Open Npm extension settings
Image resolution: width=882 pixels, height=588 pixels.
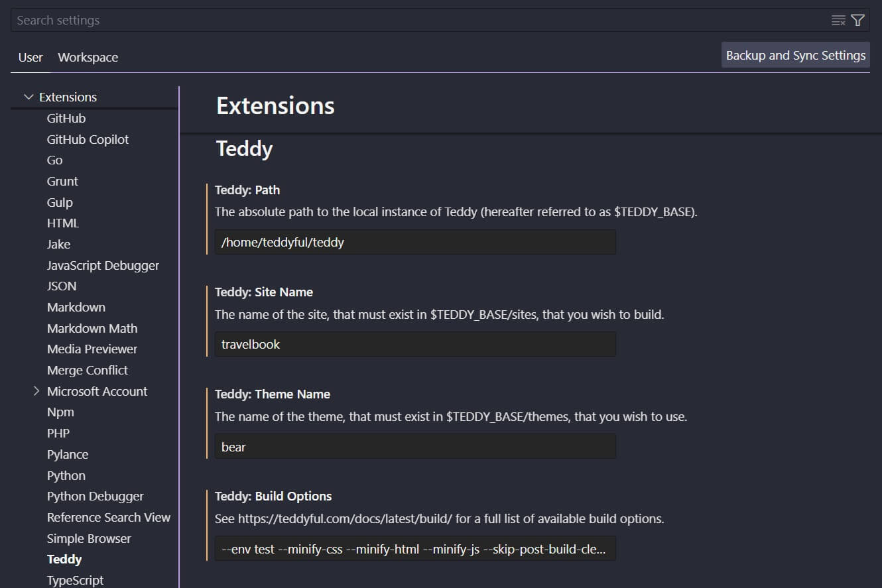(x=60, y=412)
